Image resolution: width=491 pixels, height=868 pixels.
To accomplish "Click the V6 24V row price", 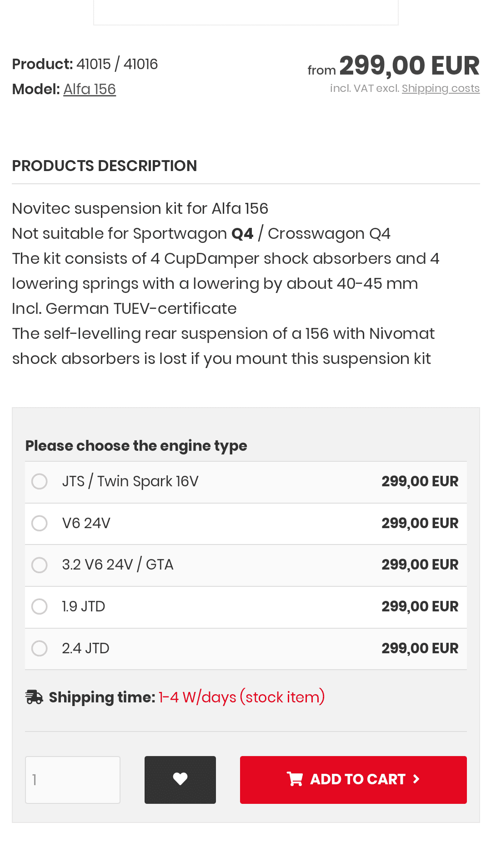I will point(420,523).
